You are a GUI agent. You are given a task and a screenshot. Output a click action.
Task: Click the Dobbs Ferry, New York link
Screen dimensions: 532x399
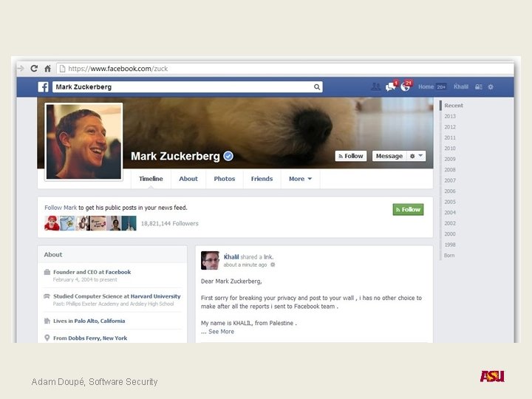coord(98,338)
